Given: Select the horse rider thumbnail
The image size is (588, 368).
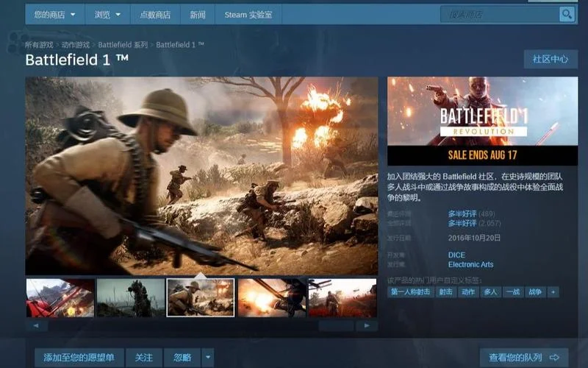Looking at the screenshot, I should tap(131, 298).
